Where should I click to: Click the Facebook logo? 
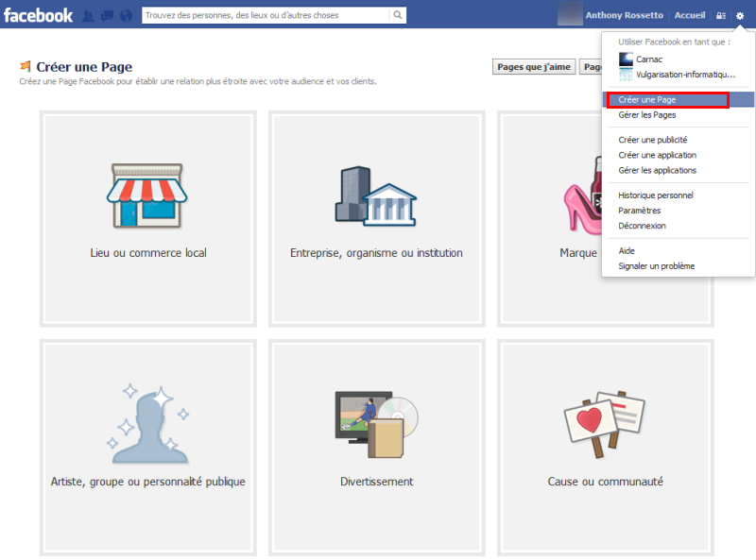[38, 15]
